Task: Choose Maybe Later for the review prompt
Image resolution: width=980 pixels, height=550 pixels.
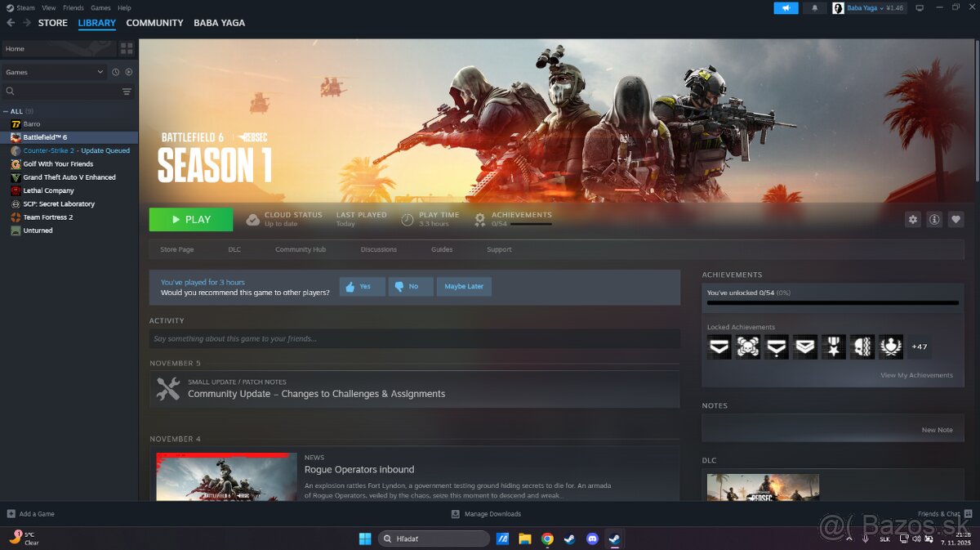Action: coord(464,286)
